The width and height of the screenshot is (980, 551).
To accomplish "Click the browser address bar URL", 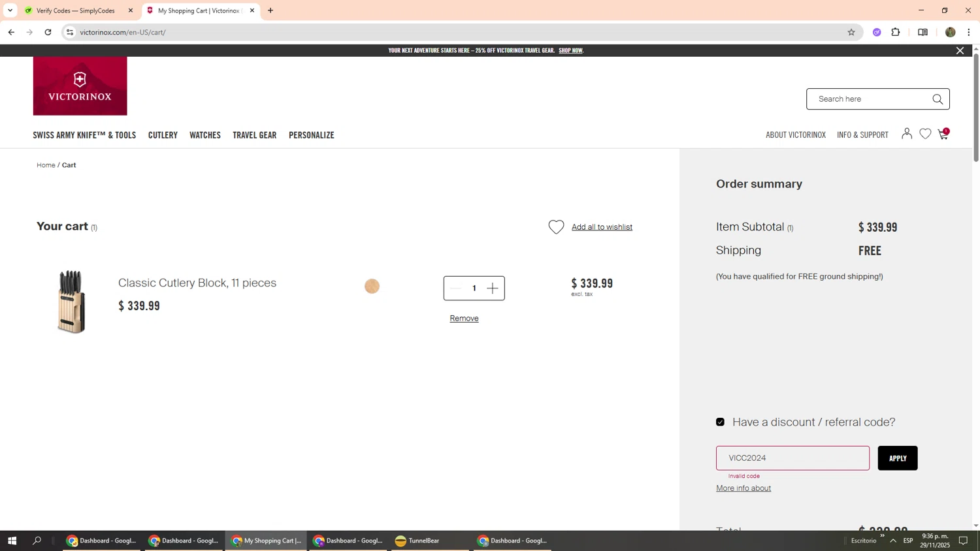I will pos(123,32).
